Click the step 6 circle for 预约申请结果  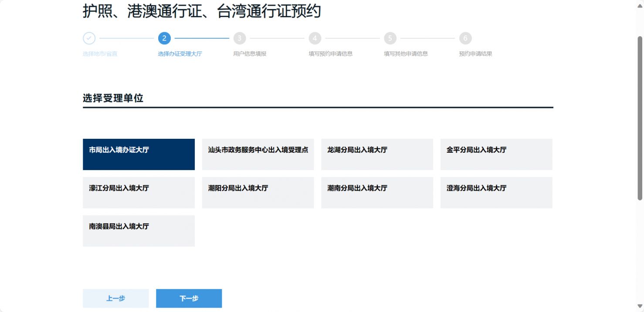(x=465, y=38)
